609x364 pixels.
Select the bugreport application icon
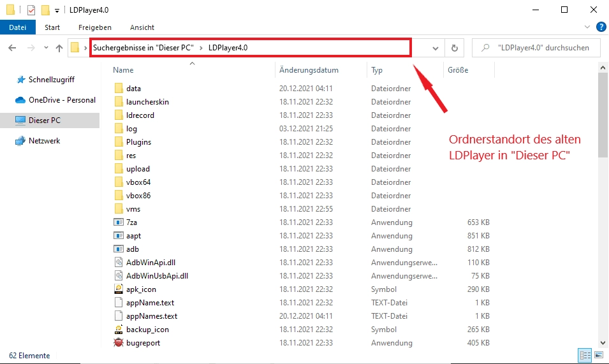click(119, 343)
